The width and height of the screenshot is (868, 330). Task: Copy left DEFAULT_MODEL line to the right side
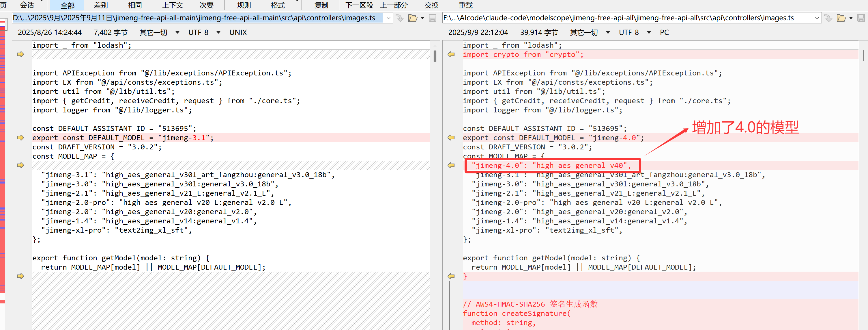[20, 138]
